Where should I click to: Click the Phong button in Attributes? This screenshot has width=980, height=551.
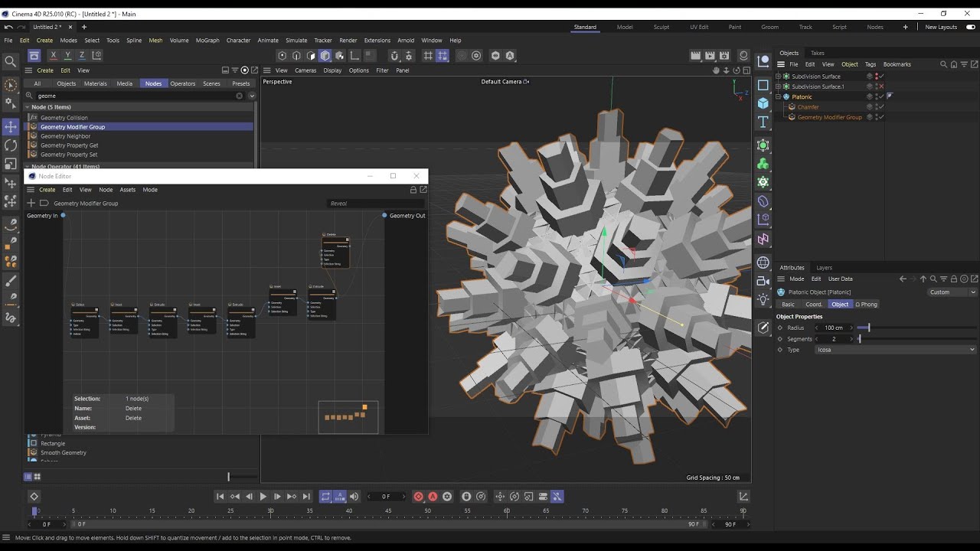coord(866,304)
